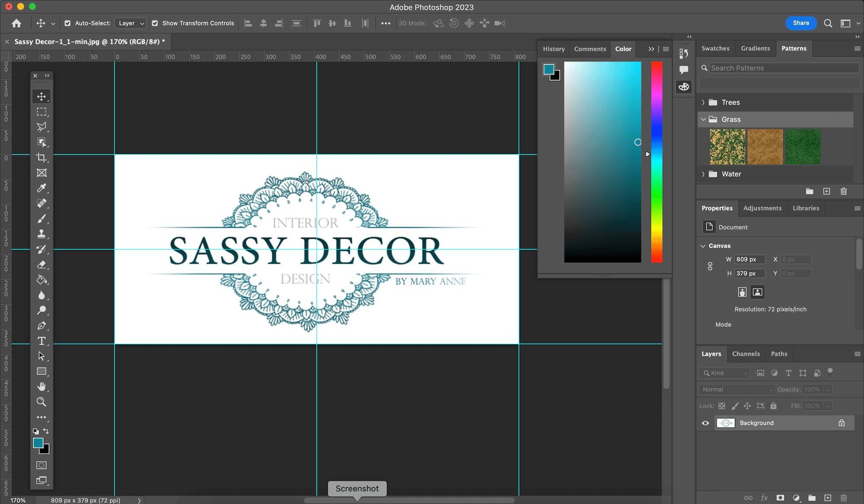The image size is (864, 504).
Task: Choose the Hand tool
Action: click(41, 387)
